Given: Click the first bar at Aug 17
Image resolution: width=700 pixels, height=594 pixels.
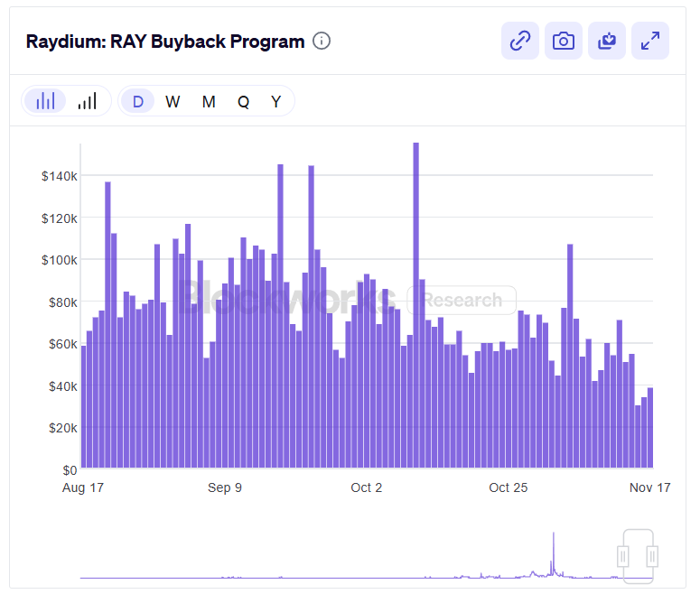Looking at the screenshot, I should (84, 406).
